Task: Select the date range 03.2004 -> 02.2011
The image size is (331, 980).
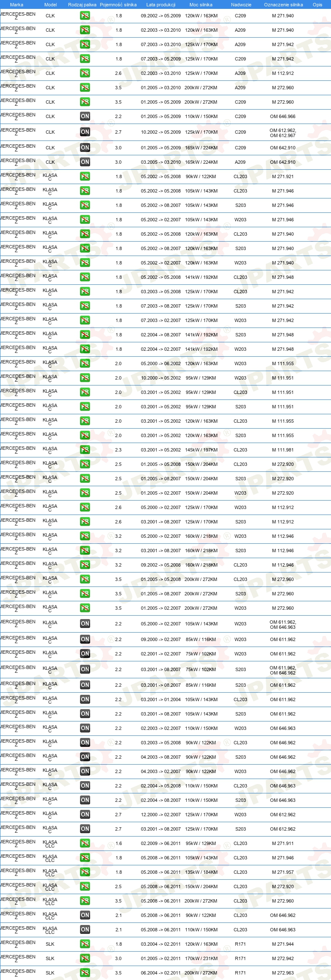Action: coord(161,944)
